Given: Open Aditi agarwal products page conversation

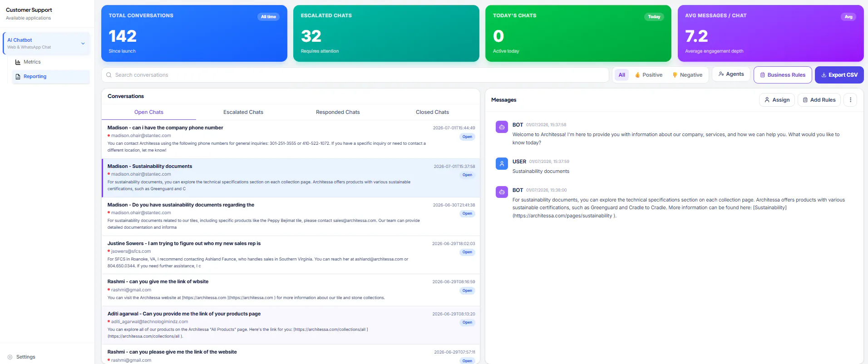Looking at the screenshot, I should click(x=291, y=325).
